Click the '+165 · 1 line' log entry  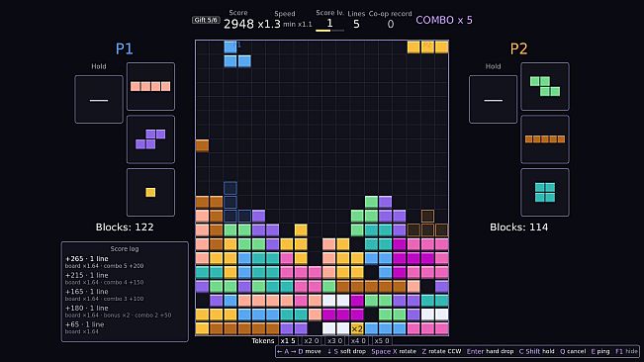click(87, 292)
